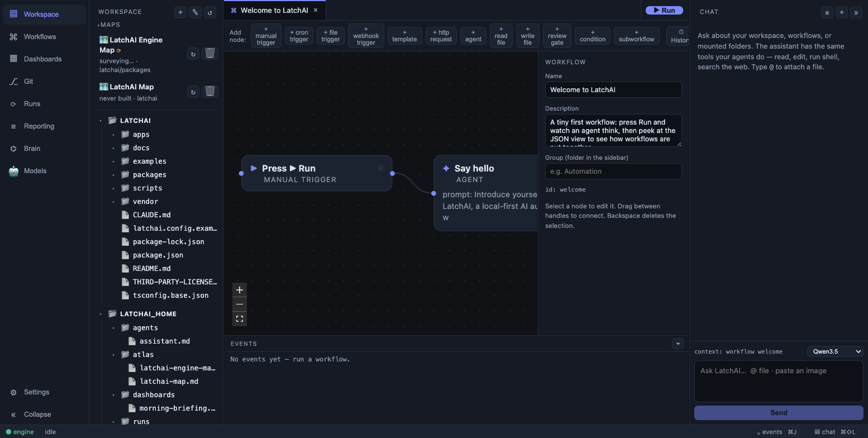The height and width of the screenshot is (438, 868).
Task: Collapse the MAPS section
Action: (109, 25)
